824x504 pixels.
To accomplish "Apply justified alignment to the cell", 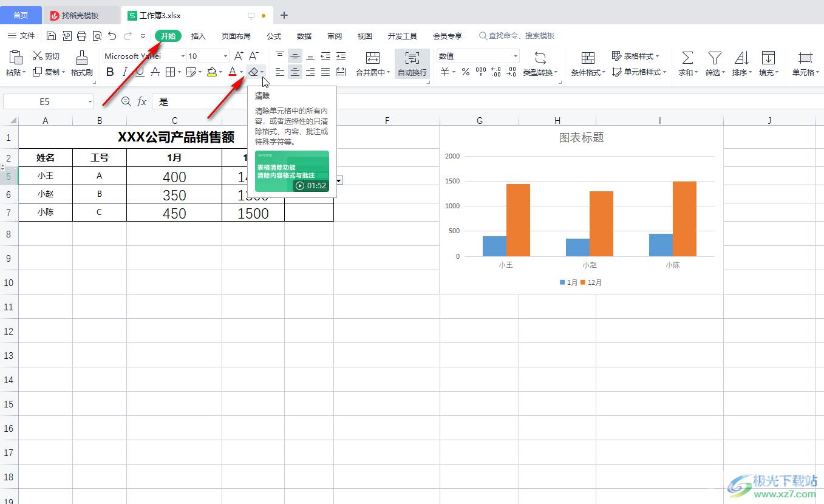I will (x=325, y=72).
